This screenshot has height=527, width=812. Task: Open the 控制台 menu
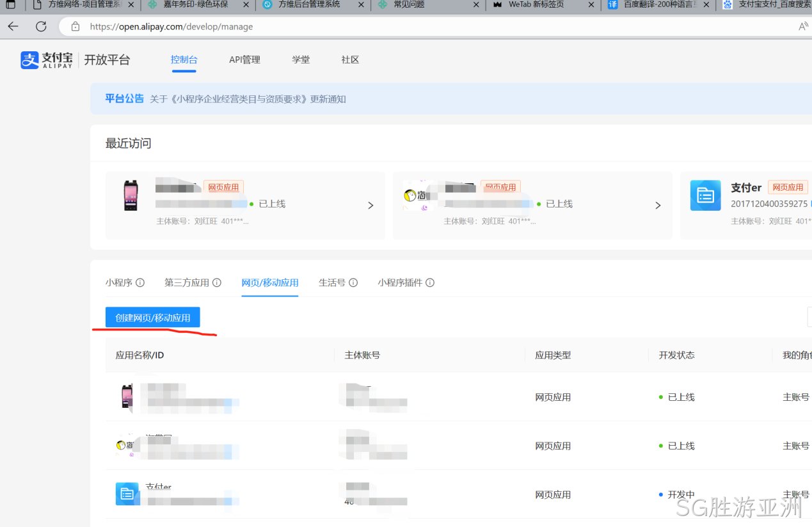[184, 60]
